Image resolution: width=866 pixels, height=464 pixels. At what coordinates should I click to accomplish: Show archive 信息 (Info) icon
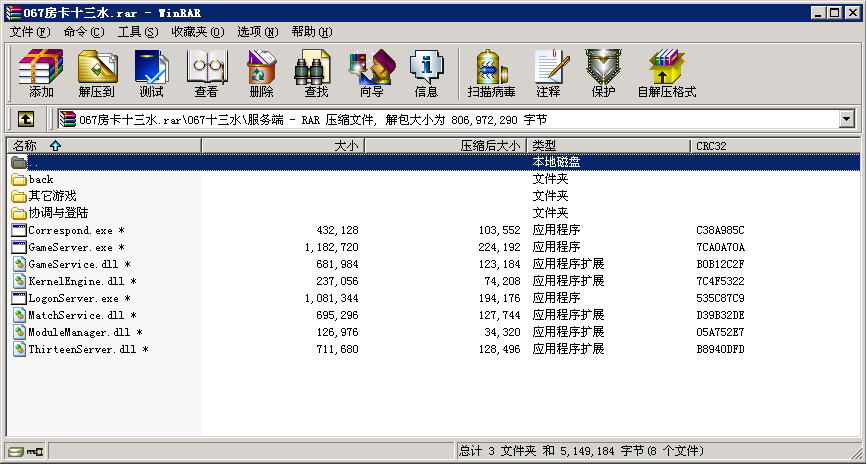tap(426, 73)
